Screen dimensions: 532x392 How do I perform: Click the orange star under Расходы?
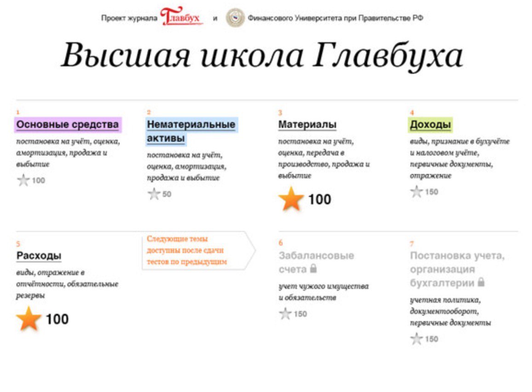(x=29, y=318)
